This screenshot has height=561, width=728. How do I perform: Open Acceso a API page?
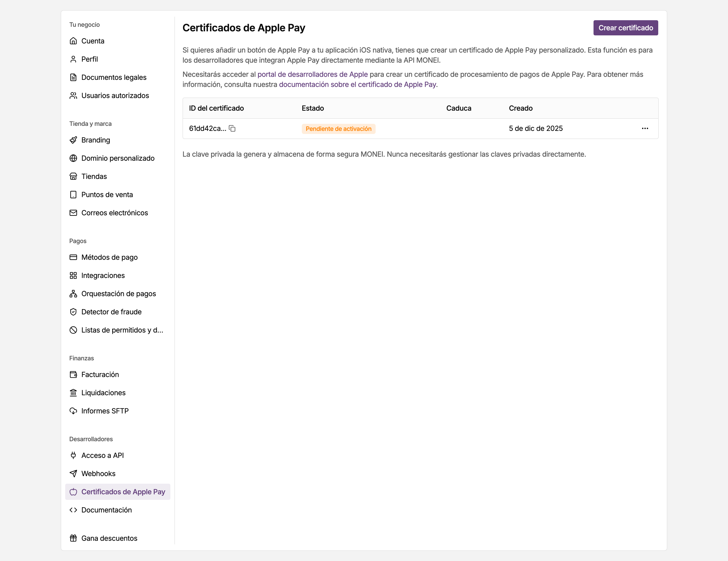click(x=118, y=455)
